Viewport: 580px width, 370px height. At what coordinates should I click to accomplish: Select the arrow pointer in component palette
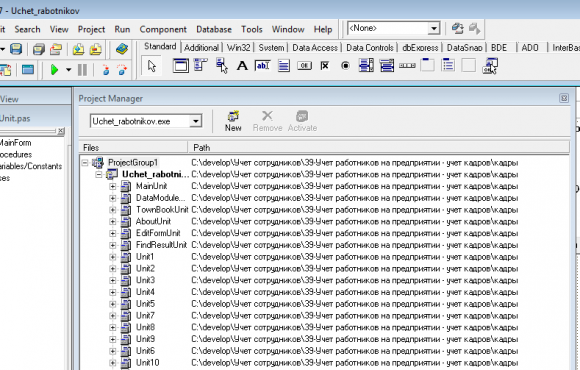(152, 66)
